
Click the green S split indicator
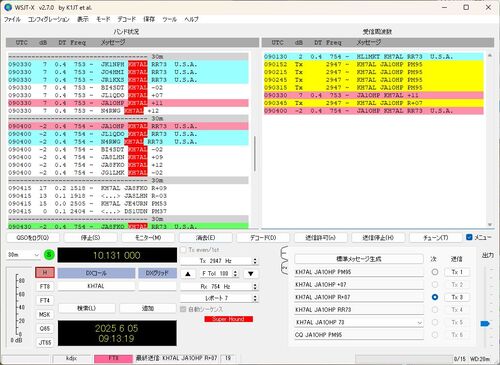[x=49, y=255]
